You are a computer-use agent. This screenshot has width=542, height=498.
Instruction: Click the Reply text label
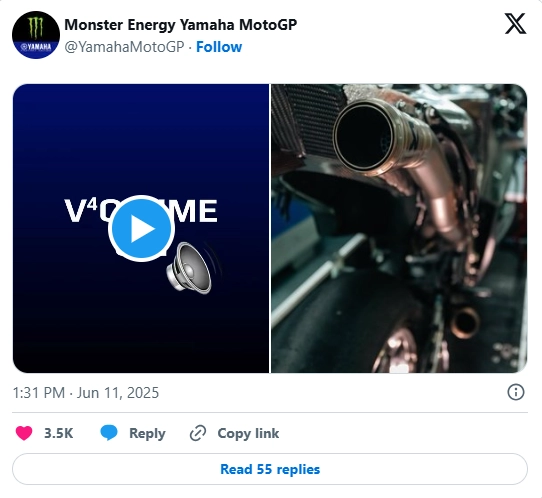click(147, 433)
